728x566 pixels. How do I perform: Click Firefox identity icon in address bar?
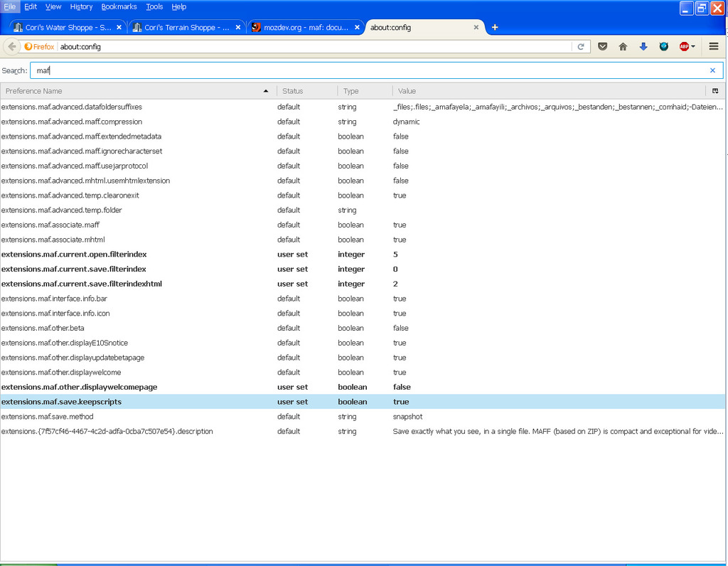tap(39, 46)
